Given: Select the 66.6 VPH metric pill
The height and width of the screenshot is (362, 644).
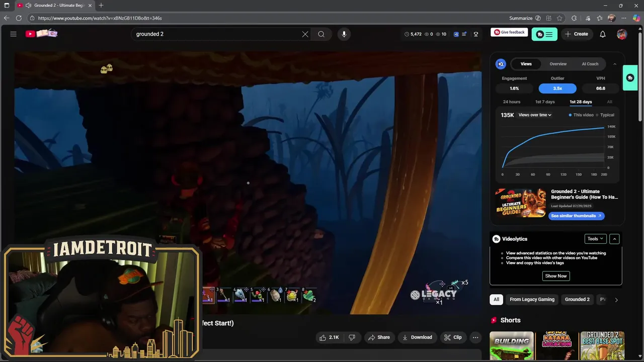Looking at the screenshot, I should point(601,88).
